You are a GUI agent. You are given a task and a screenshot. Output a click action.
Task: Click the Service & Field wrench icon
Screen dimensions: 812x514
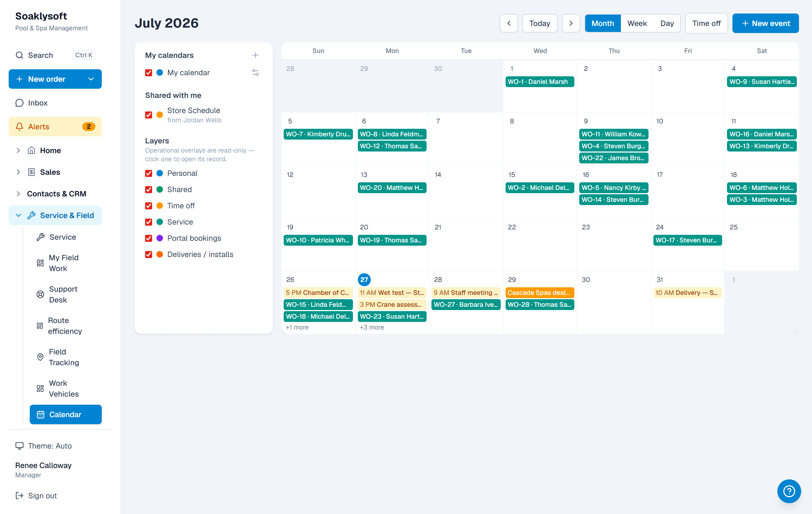pyautogui.click(x=31, y=215)
